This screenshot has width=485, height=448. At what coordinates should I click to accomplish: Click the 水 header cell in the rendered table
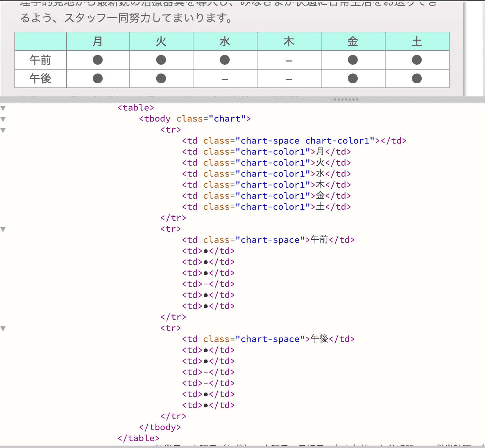tap(225, 41)
